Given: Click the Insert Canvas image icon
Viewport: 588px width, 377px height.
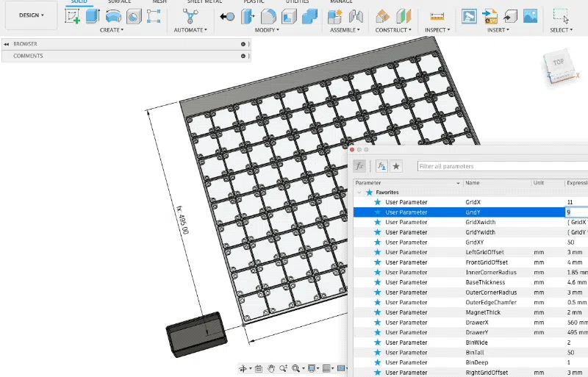Looking at the screenshot, I should click(530, 15).
